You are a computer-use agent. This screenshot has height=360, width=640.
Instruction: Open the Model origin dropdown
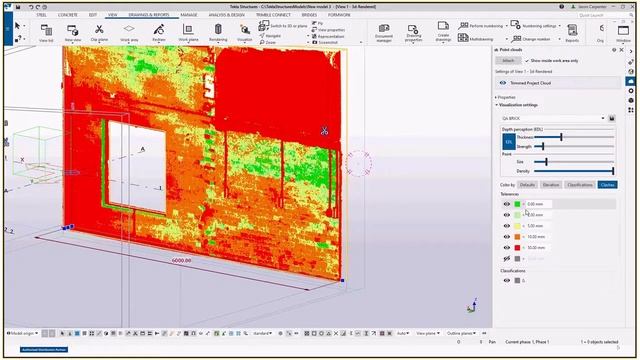pos(22,333)
